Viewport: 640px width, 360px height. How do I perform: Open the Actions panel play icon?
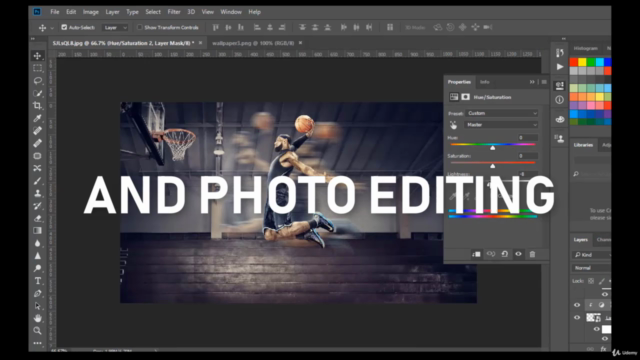click(560, 67)
